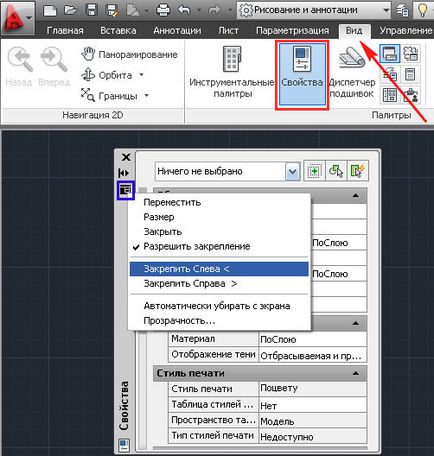Open Прозрачность... menu entry
The width and height of the screenshot is (434, 456).
coord(219,321)
